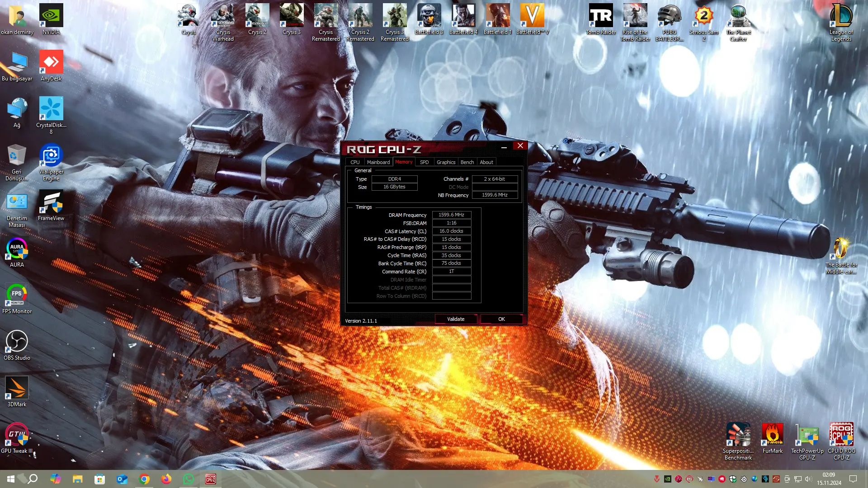
Task: Select the FurMark desktop icon
Action: 773,438
